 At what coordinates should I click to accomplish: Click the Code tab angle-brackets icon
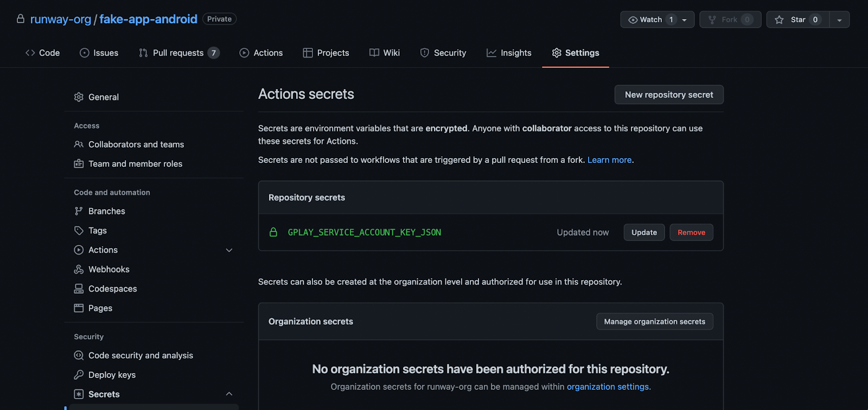pos(30,53)
